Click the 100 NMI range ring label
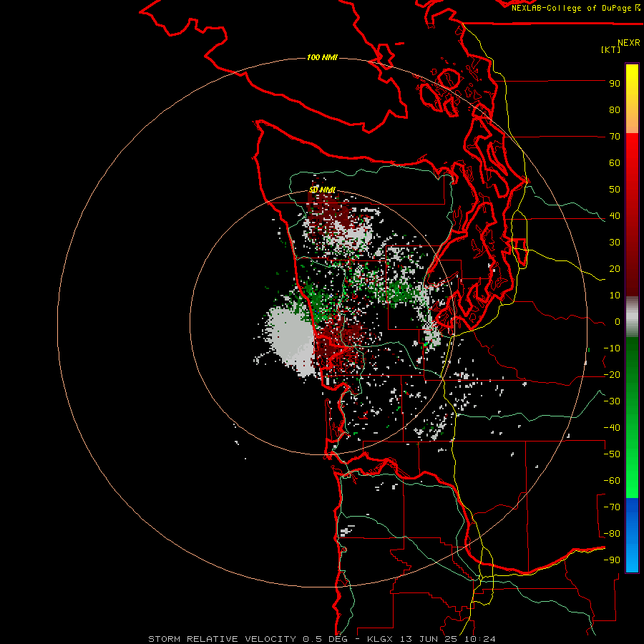This screenshot has height=644, width=644. pyautogui.click(x=322, y=57)
